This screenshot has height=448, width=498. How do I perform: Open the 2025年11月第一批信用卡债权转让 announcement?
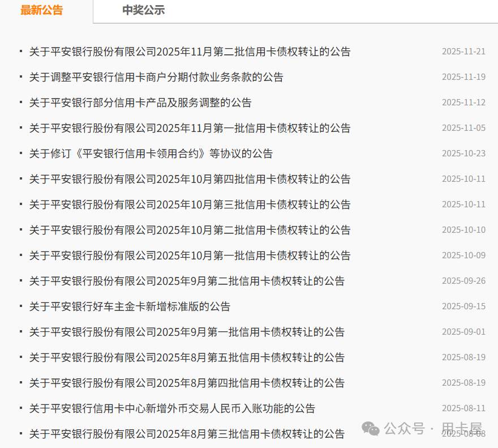(189, 127)
